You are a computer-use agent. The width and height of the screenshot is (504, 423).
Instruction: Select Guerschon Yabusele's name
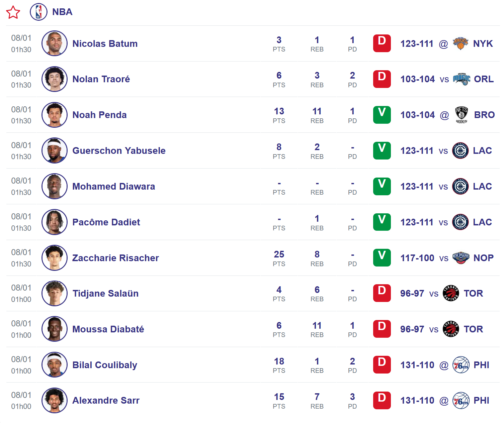click(119, 151)
